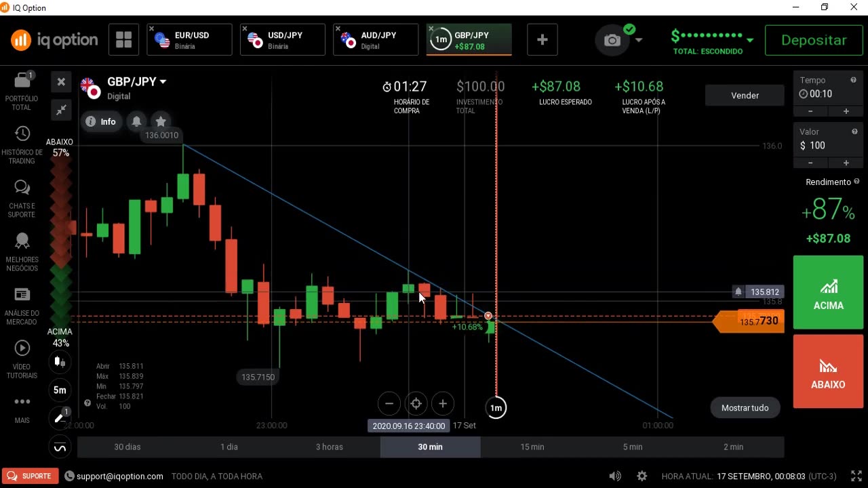
Task: Click the Vender button
Action: point(745,96)
